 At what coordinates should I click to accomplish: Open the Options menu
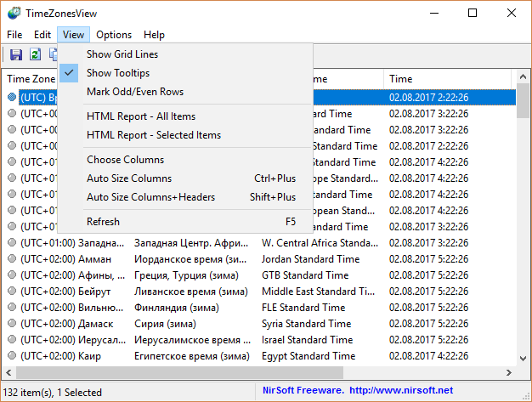pyautogui.click(x=114, y=35)
